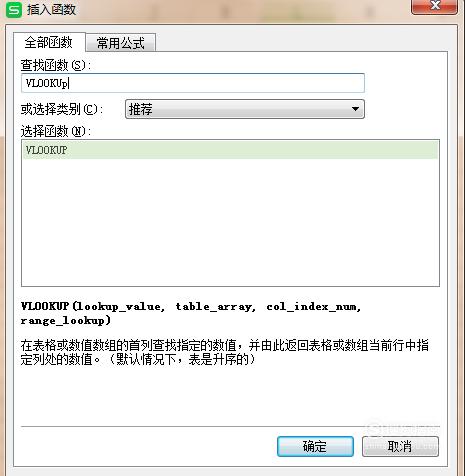Click the range_lookup parameter in the syntax
This screenshot has width=465, height=476.
[63, 321]
